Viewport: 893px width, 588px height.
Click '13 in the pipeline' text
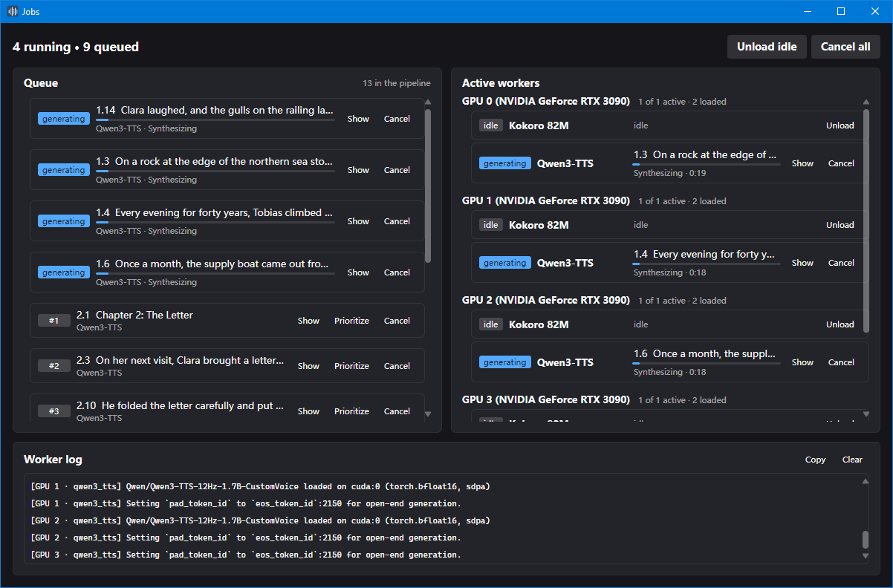pyautogui.click(x=397, y=83)
